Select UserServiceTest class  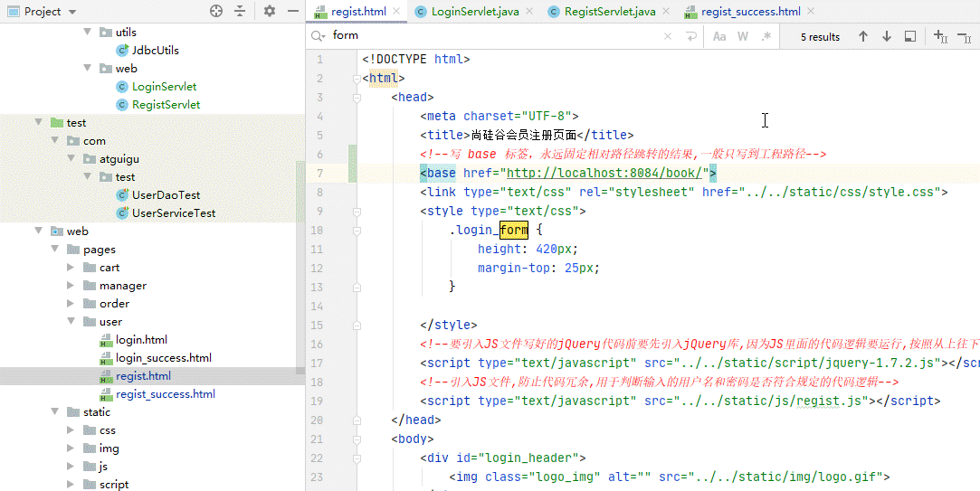point(174,213)
